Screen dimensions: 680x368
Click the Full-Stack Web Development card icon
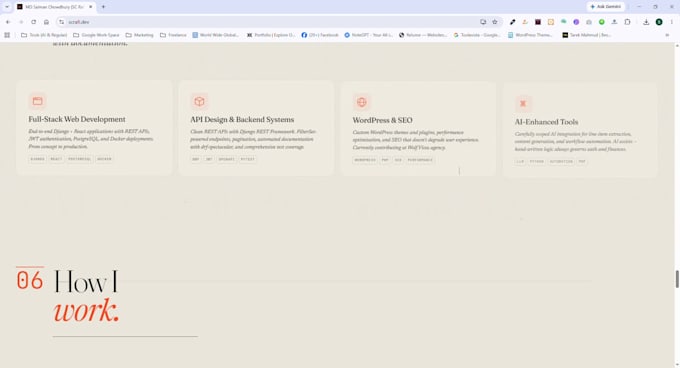pos(38,101)
